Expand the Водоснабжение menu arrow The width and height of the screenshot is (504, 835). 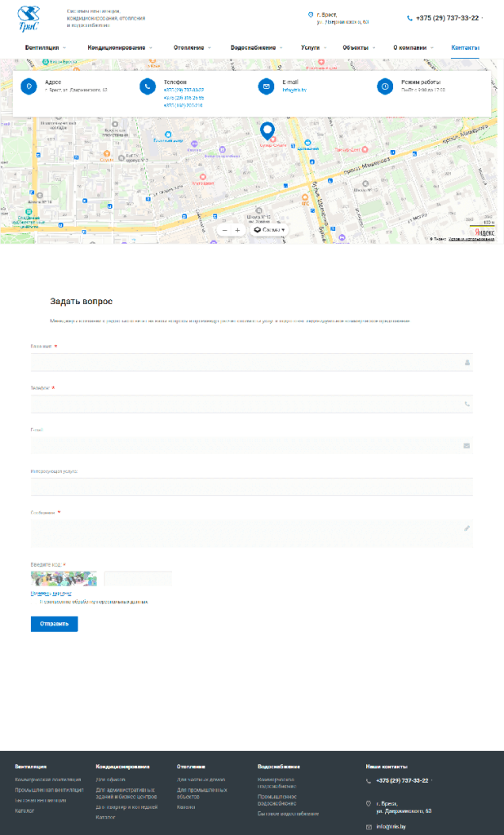click(x=281, y=48)
